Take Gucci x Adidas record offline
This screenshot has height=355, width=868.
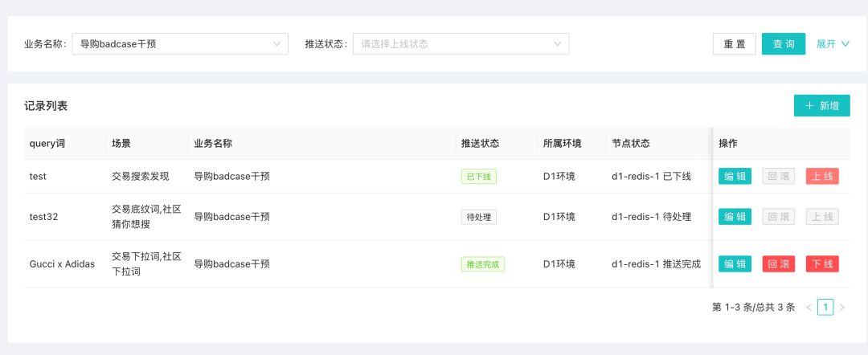822,264
